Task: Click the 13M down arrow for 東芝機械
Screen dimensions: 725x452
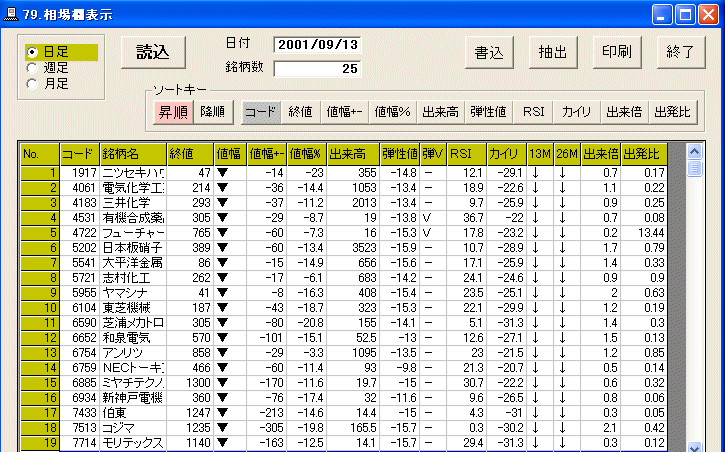Action: point(535,308)
